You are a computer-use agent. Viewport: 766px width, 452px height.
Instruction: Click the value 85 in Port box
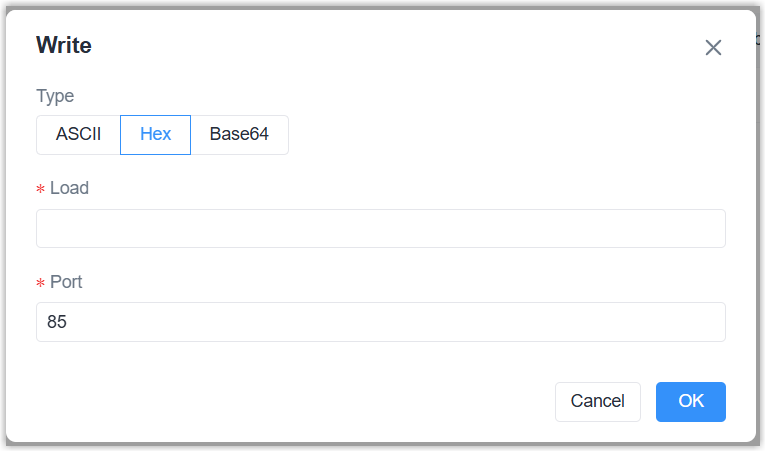57,322
